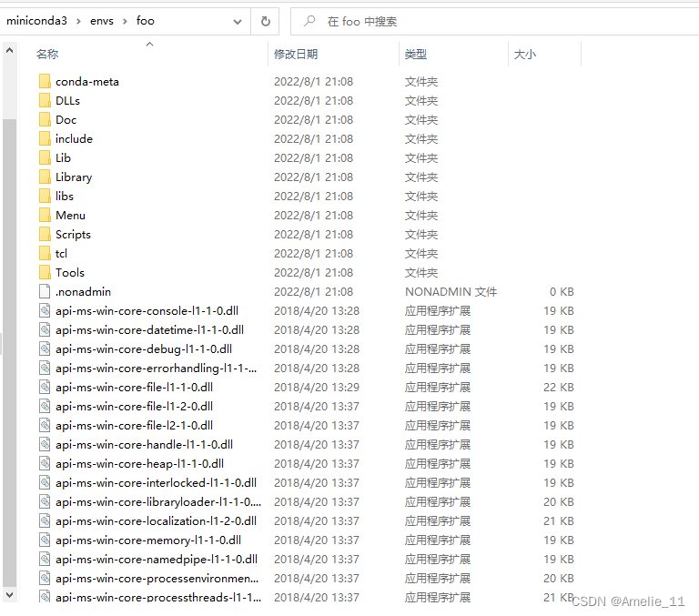Select the Library folder icon

(x=45, y=177)
